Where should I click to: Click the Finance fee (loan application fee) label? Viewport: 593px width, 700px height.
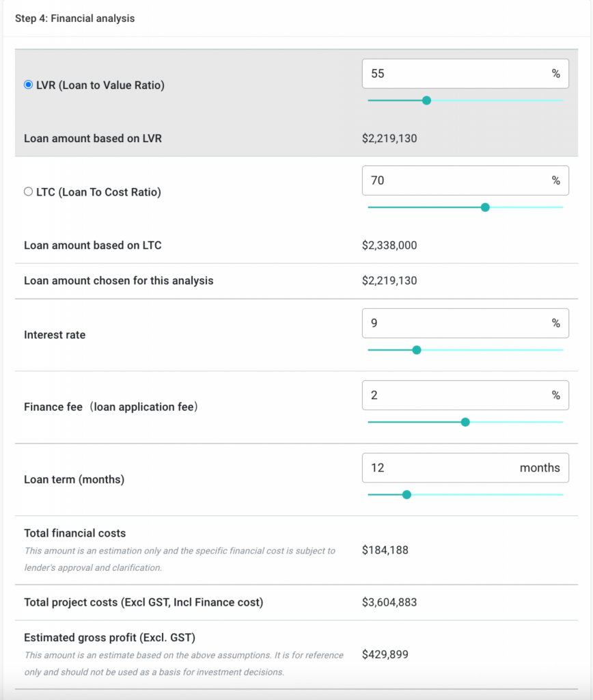coord(109,406)
